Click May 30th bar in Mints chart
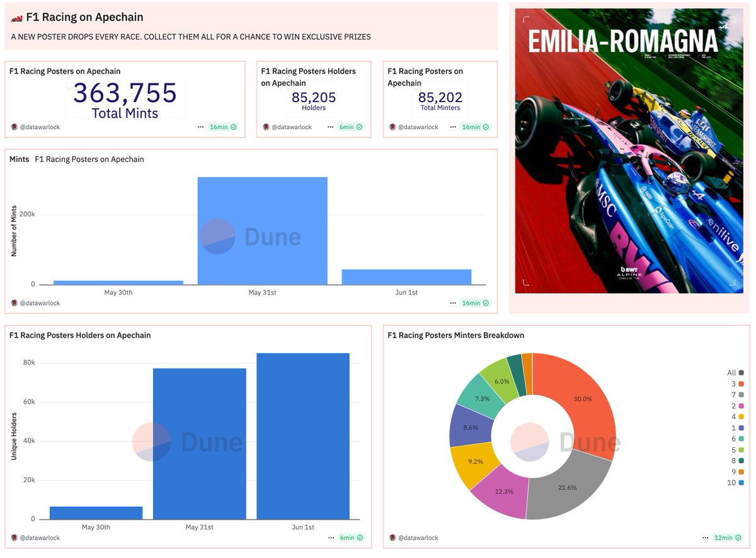The height and width of the screenshot is (558, 756). click(x=118, y=283)
